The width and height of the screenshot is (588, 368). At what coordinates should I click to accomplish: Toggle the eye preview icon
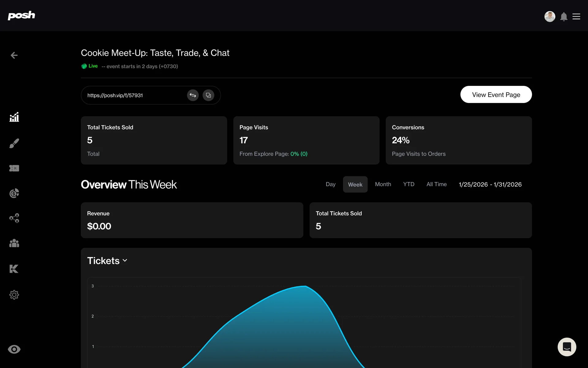pyautogui.click(x=14, y=349)
